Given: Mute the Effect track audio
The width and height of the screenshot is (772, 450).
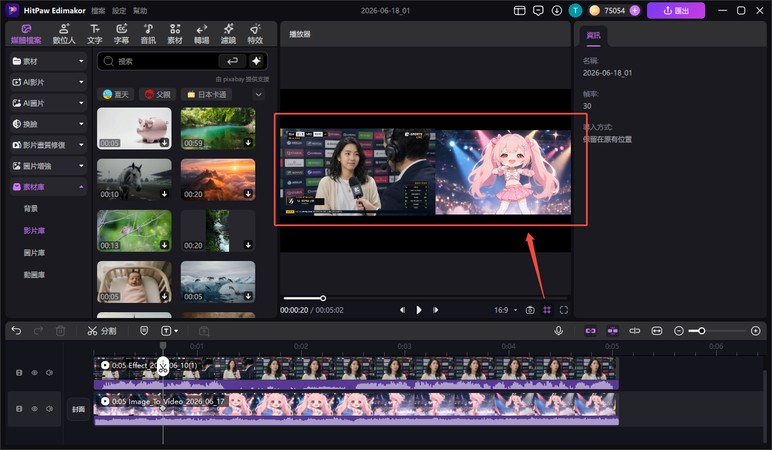Looking at the screenshot, I should click(49, 373).
